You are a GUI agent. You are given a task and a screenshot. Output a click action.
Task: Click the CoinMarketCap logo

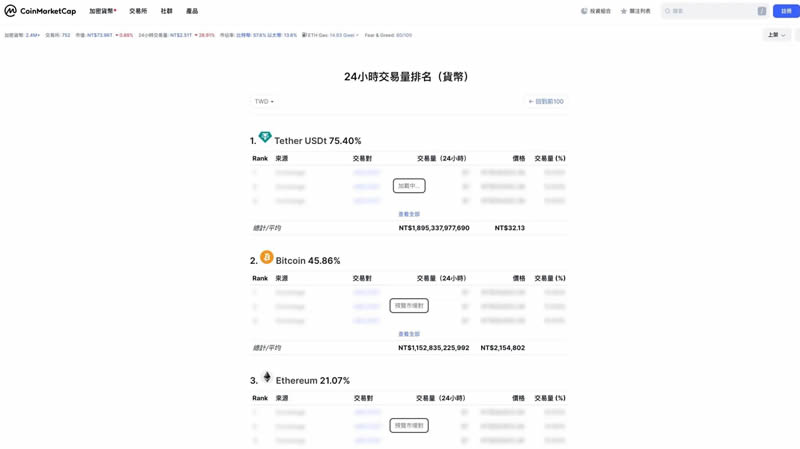pyautogui.click(x=40, y=11)
